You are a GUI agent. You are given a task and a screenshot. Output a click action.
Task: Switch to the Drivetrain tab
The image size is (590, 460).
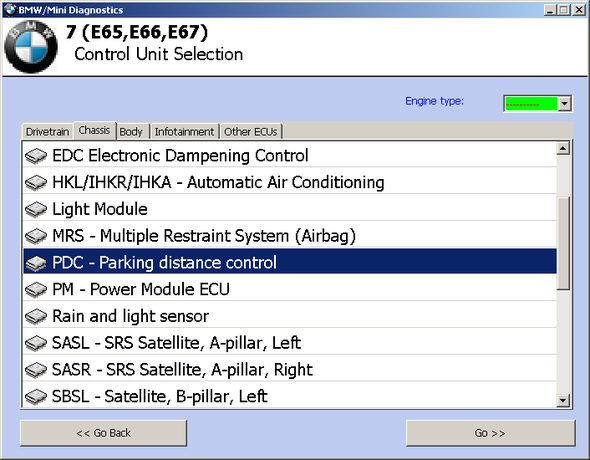click(47, 132)
